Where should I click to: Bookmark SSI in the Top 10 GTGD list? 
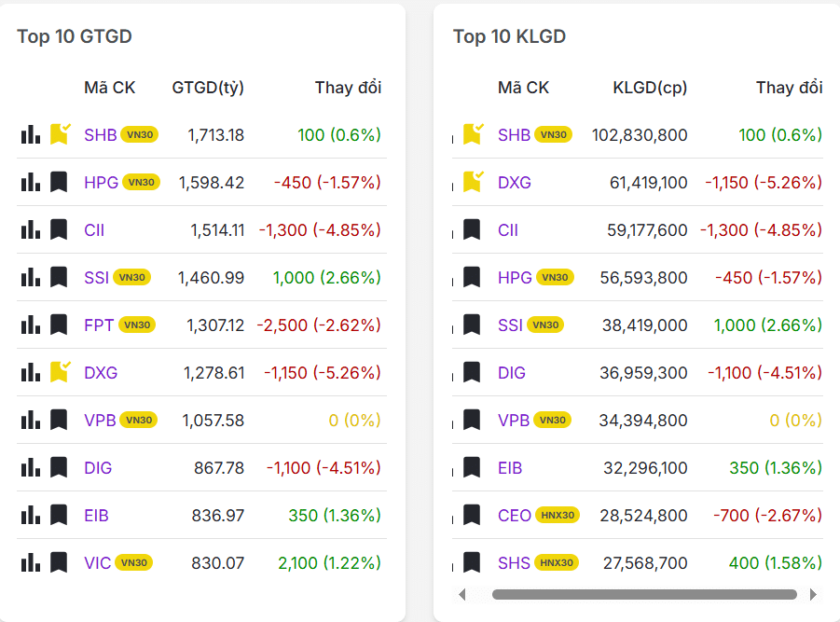[x=60, y=277]
